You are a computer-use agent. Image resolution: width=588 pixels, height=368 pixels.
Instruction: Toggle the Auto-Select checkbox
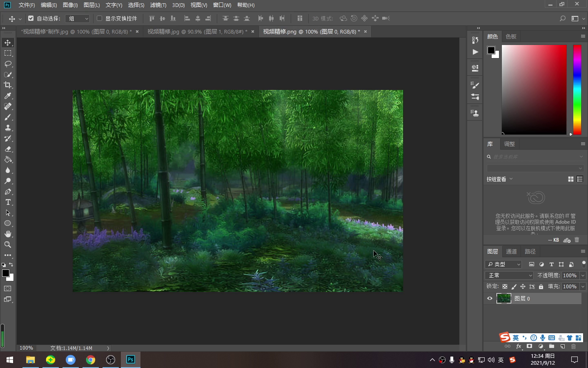coord(31,18)
